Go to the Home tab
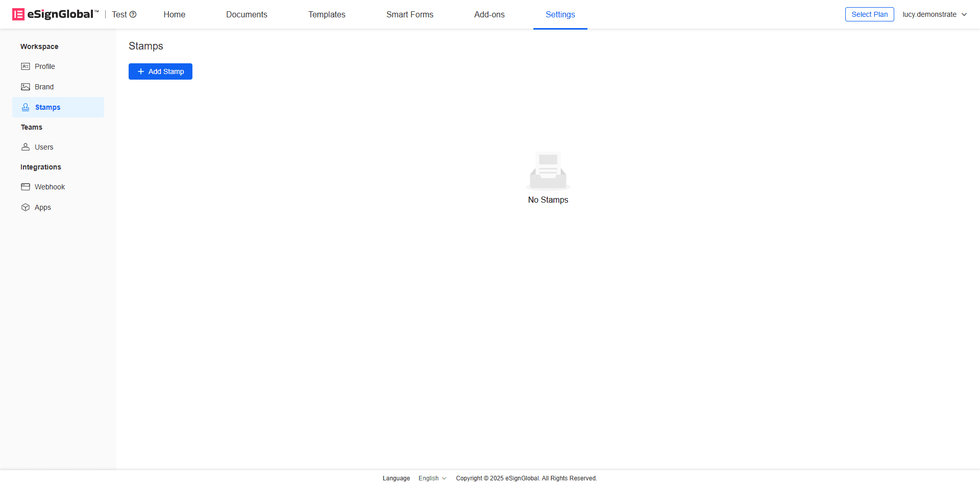Image resolution: width=980 pixels, height=486 pixels. 174,14
